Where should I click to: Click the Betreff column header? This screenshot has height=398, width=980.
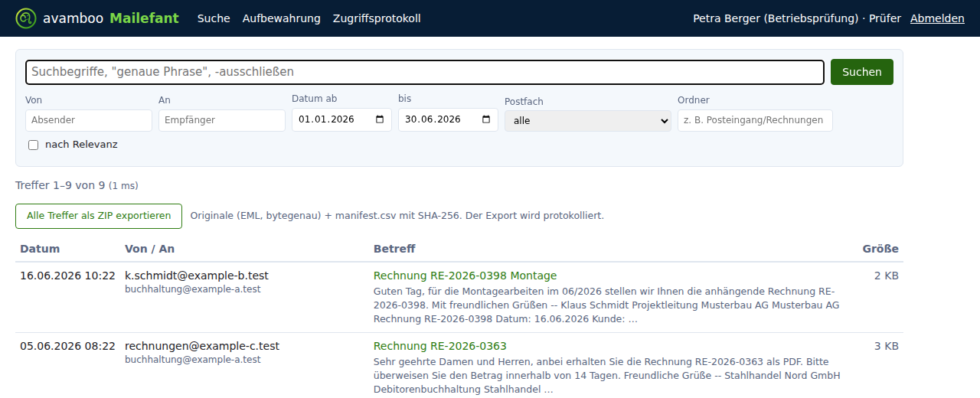394,249
